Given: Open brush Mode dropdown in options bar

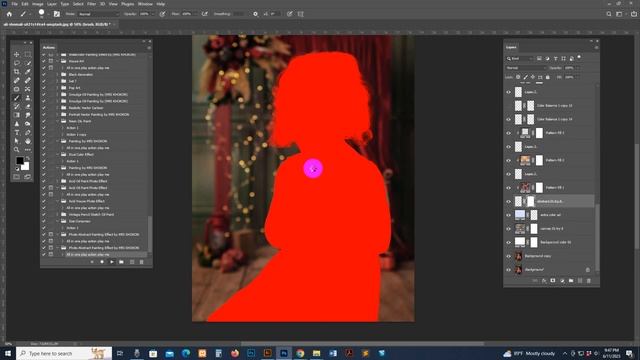Looking at the screenshot, I should pyautogui.click(x=98, y=14).
